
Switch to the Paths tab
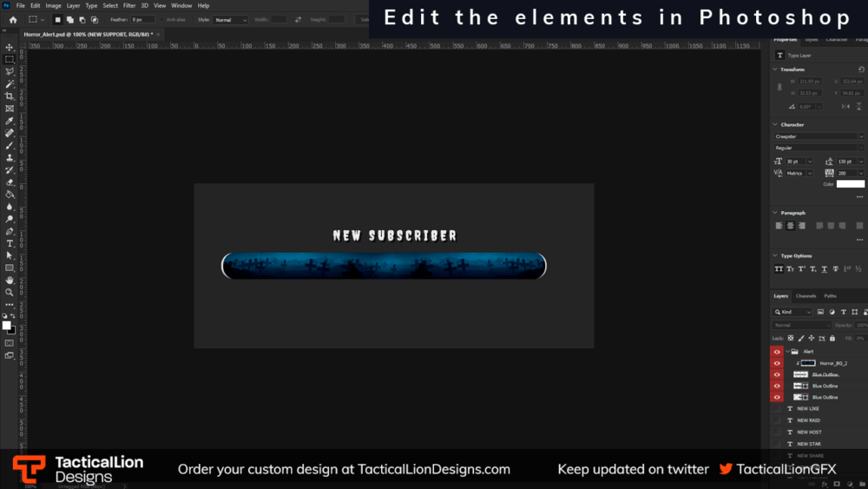click(830, 295)
